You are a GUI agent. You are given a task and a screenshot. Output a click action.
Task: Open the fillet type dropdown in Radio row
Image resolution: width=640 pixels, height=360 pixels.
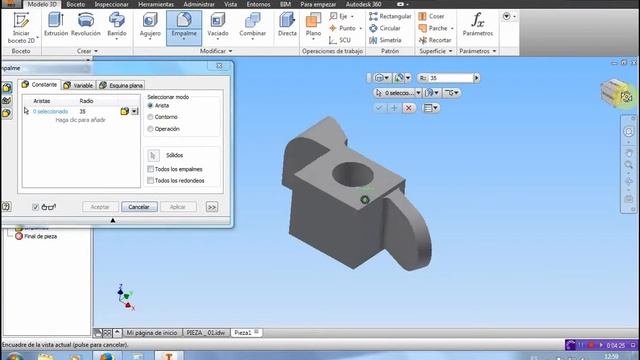point(135,111)
